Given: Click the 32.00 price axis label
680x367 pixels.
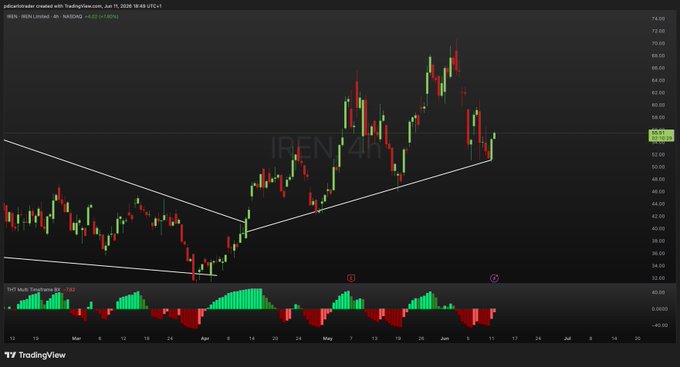Looking at the screenshot, I should pos(658,278).
